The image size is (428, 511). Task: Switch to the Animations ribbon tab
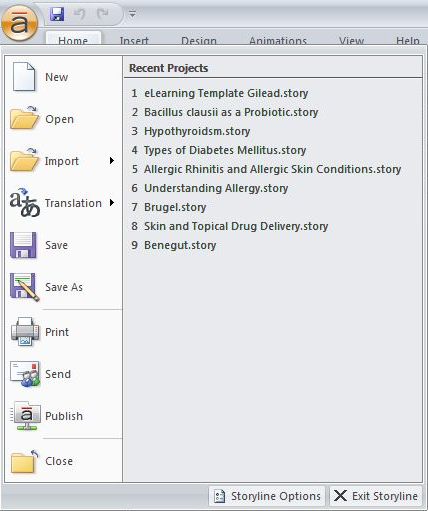[x=278, y=40]
